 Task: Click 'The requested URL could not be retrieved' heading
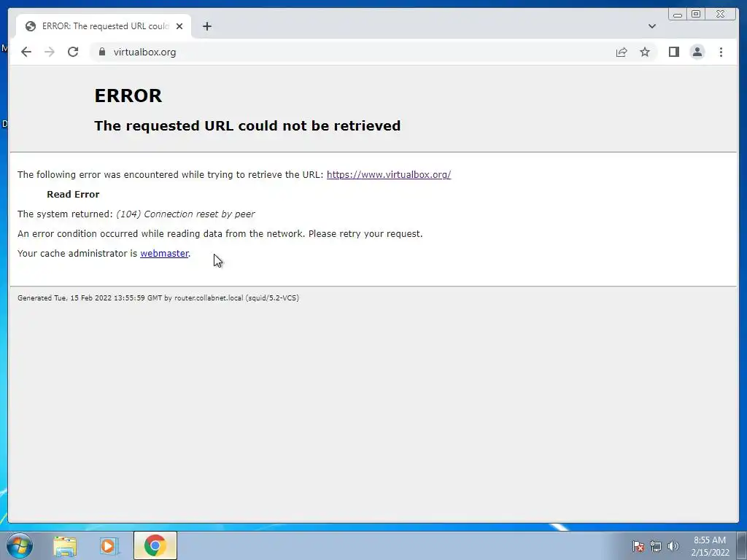coord(247,125)
